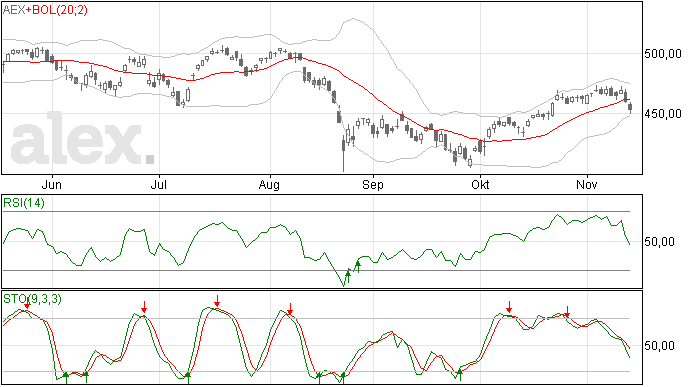Select the 50,00 level in RSI panel
The height and width of the screenshot is (387, 690).
tap(659, 242)
